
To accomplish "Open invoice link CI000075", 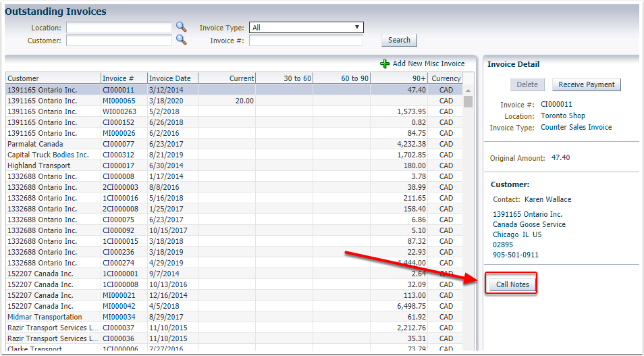I will [118, 220].
